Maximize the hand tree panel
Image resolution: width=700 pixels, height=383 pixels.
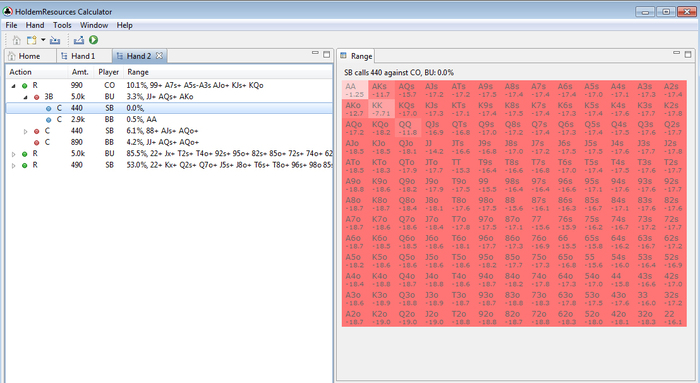click(327, 54)
